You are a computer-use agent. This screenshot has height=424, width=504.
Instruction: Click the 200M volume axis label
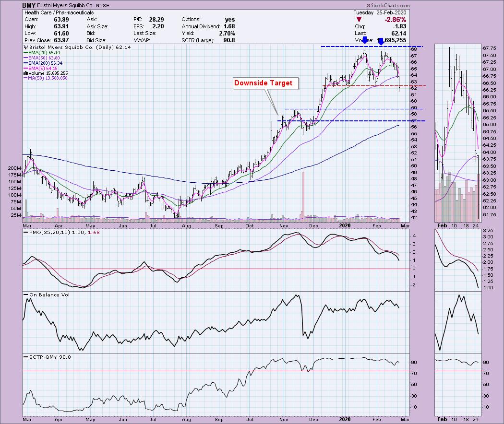coord(15,168)
